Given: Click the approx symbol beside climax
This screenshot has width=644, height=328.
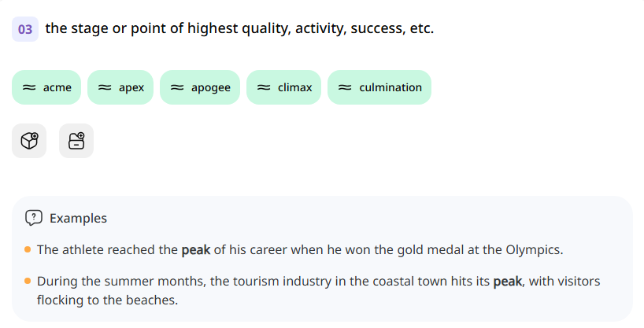Looking at the screenshot, I should (x=263, y=87).
